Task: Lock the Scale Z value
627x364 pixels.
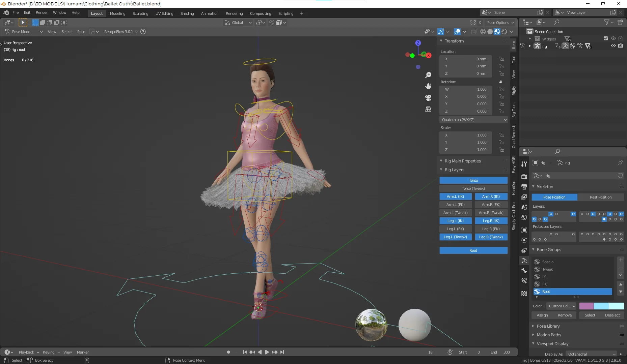Action: tap(501, 150)
